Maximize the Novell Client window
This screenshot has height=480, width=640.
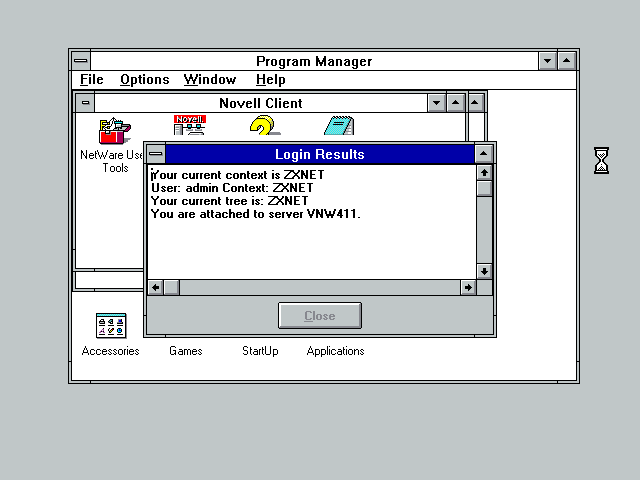pos(456,103)
